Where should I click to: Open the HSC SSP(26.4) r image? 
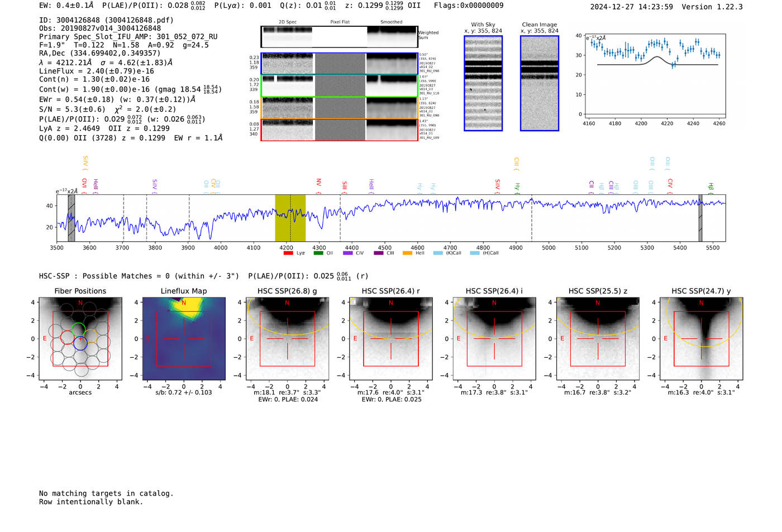coord(391,339)
